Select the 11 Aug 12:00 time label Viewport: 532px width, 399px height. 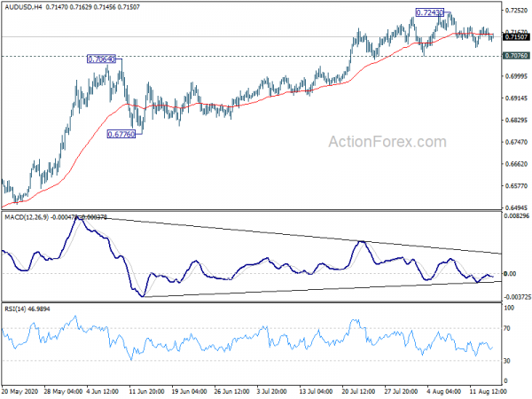coord(488,391)
